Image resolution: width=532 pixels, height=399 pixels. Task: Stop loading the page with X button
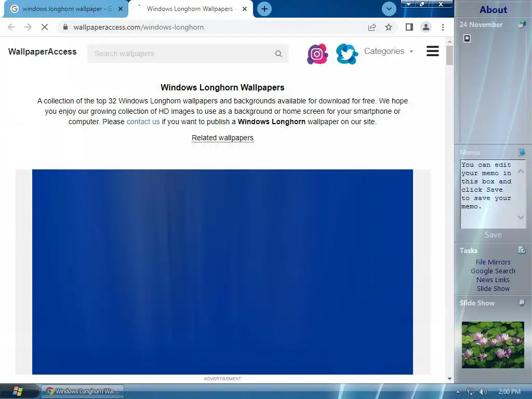point(45,27)
